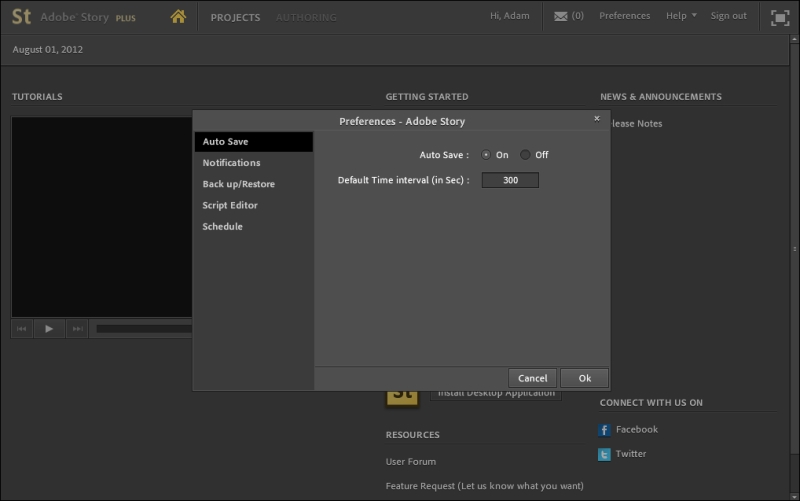
Task: Click the message count (0)
Action: coord(578,16)
